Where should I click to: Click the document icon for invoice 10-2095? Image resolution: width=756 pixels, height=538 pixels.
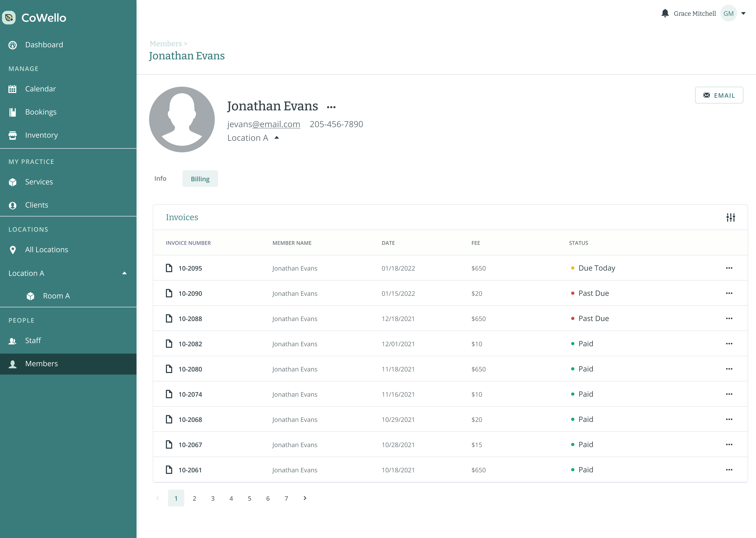(169, 268)
